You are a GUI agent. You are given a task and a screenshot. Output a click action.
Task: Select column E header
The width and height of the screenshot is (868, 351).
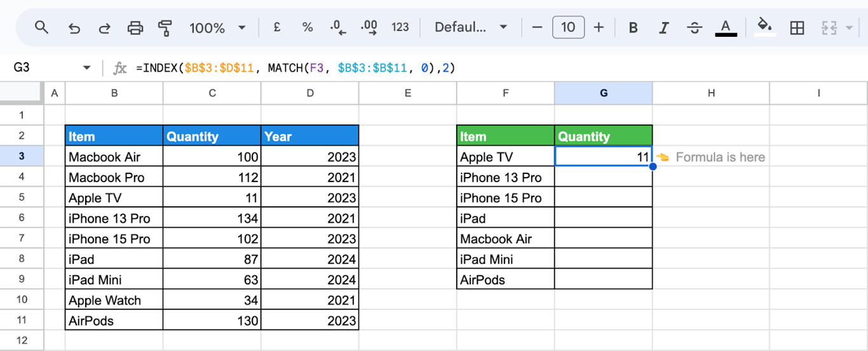click(x=407, y=93)
